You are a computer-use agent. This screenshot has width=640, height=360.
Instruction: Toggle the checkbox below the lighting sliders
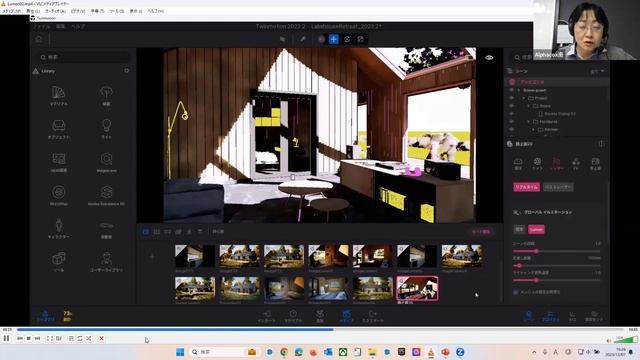click(516, 292)
